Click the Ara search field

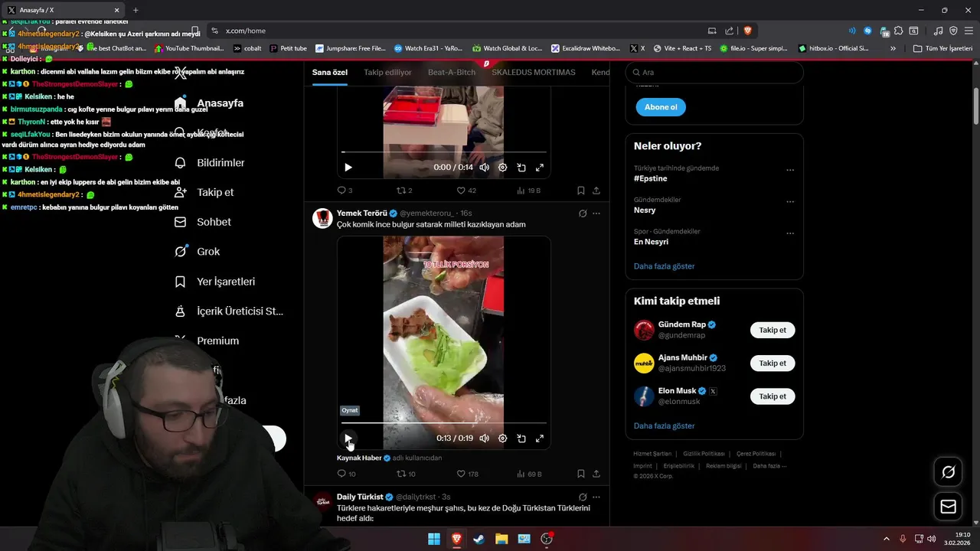(714, 72)
